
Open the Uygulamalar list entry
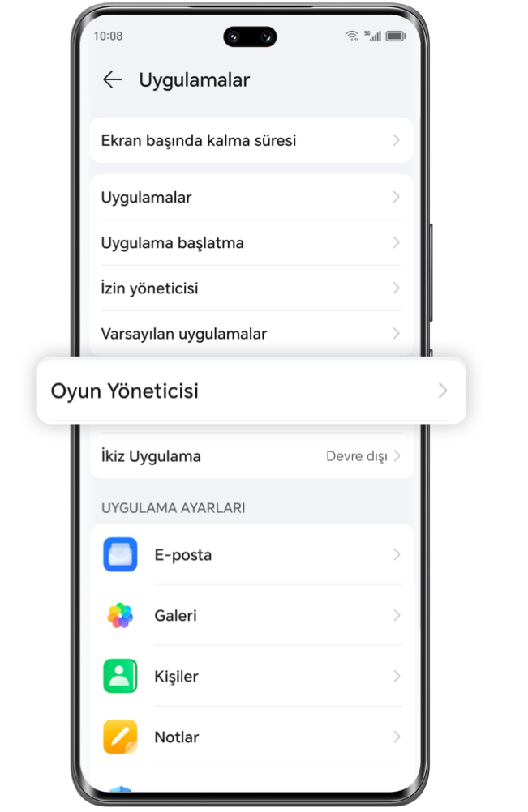click(251, 197)
